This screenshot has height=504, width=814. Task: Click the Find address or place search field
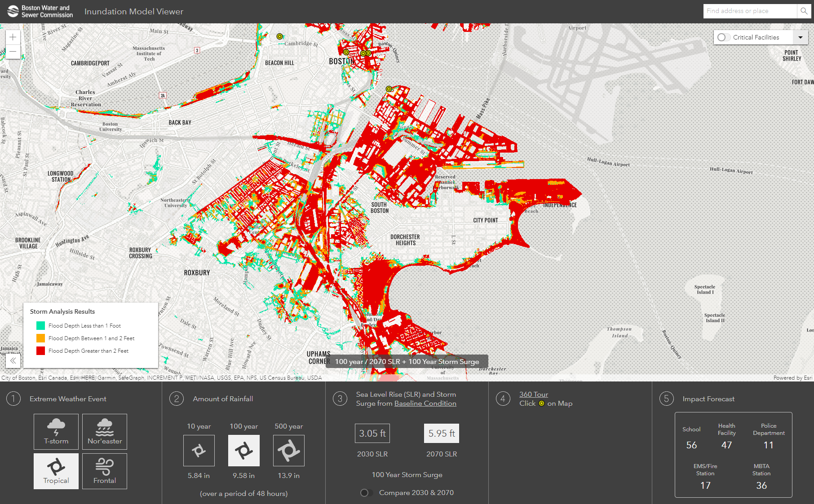pyautogui.click(x=749, y=11)
